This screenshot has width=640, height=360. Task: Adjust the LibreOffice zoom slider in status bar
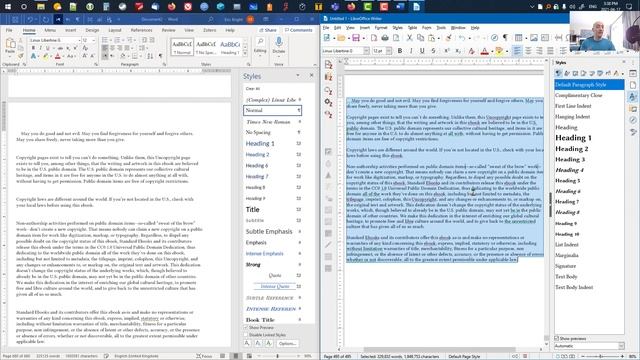point(601,356)
